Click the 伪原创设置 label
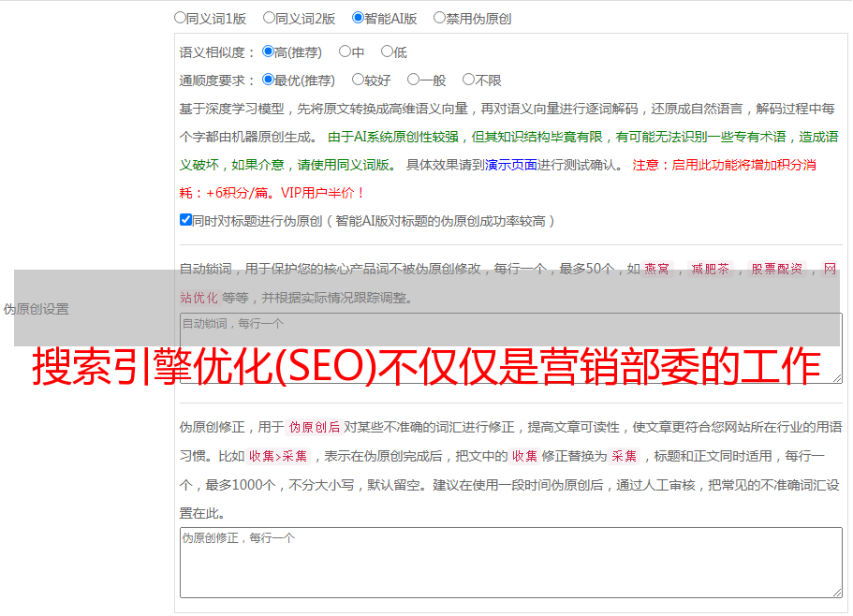Image resolution: width=853 pixels, height=616 pixels. click(x=36, y=309)
